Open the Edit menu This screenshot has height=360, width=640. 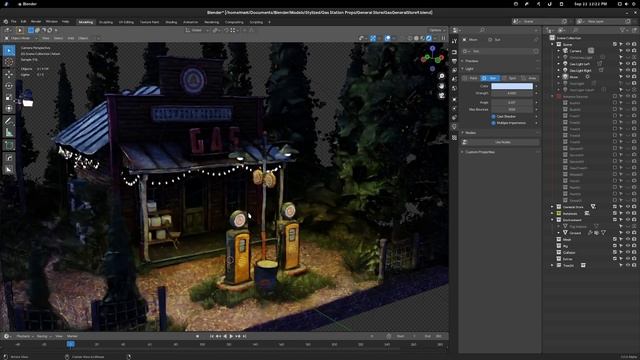pyautogui.click(x=23, y=22)
